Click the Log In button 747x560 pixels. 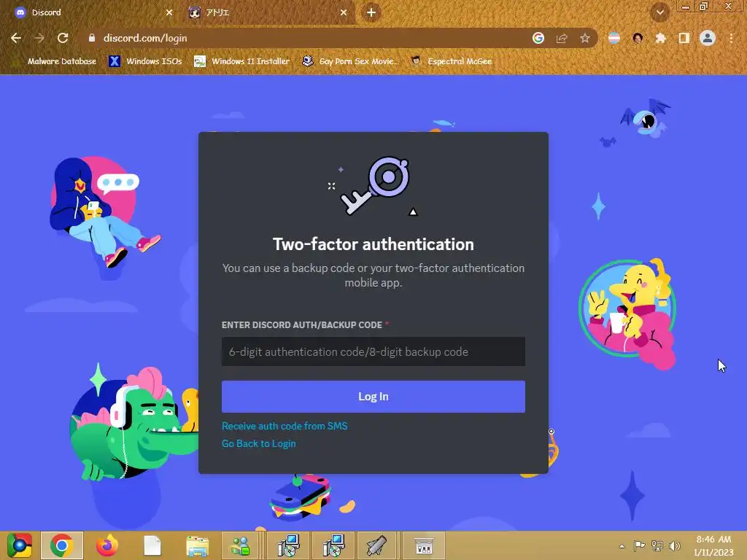click(x=373, y=396)
